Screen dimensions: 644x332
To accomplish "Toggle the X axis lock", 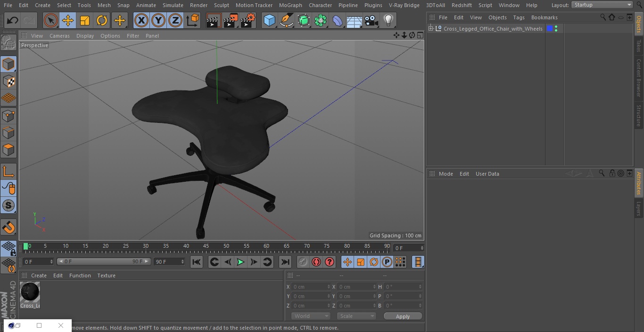I will (x=141, y=20).
